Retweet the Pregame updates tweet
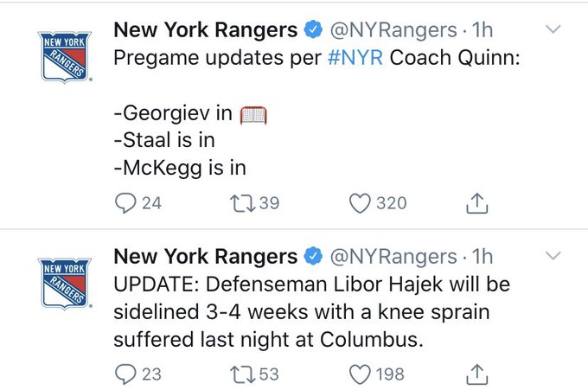Screen dimensions: 588x390 tap(243, 203)
